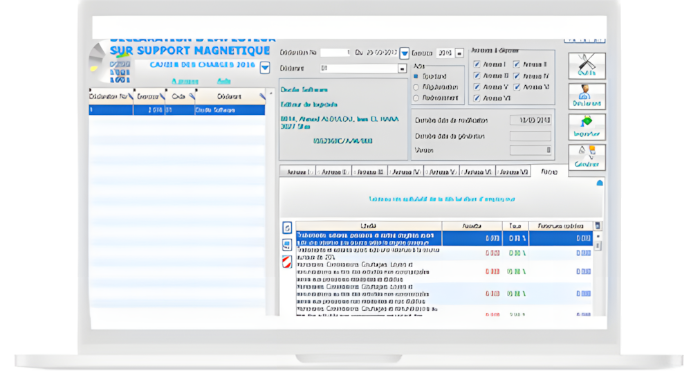Select the Régularisation radio option
The image size is (700, 371).
click(416, 87)
